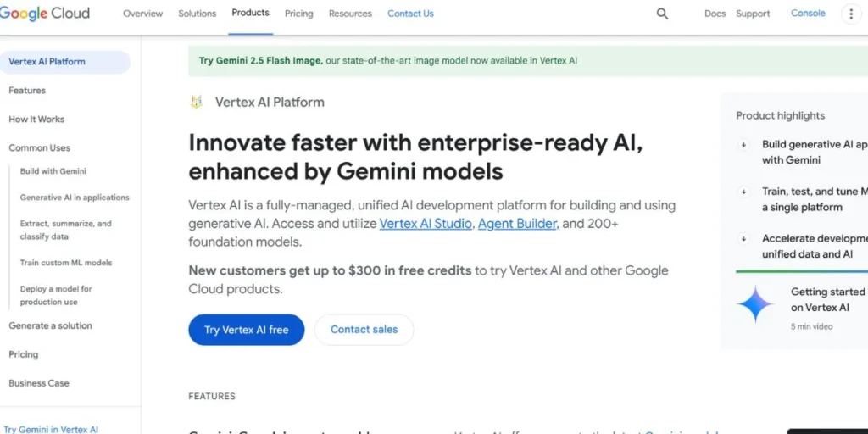Click the search magnifier icon
The height and width of the screenshot is (434, 868).
coord(662,14)
